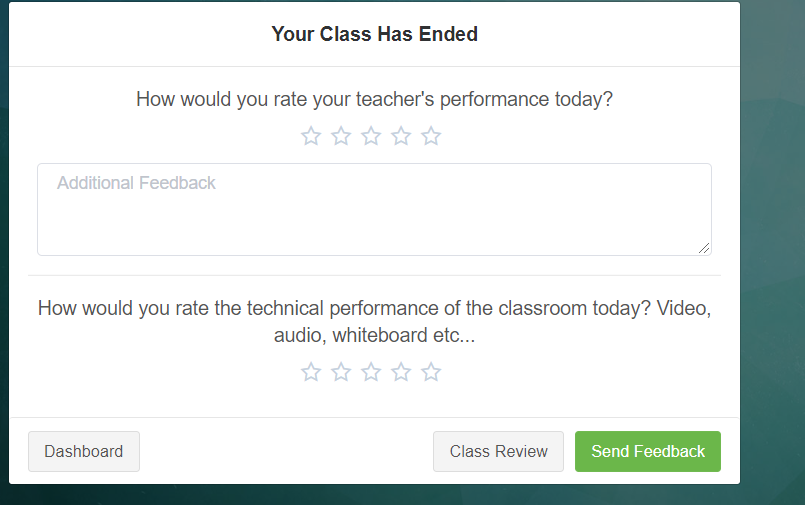Viewport: 805px width, 505px height.
Task: Submit with the Send Feedback button
Action: 648,451
